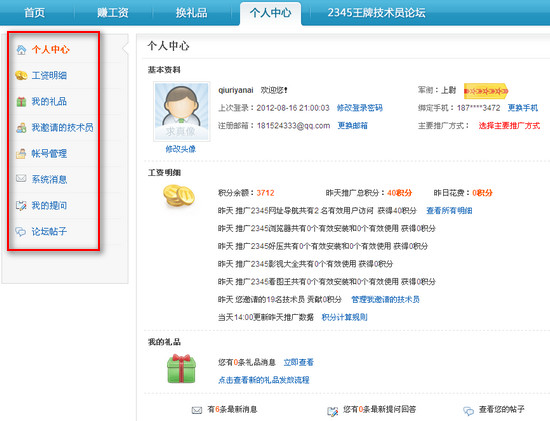
Task: Switch to the 赚工资 tab
Action: point(113,13)
